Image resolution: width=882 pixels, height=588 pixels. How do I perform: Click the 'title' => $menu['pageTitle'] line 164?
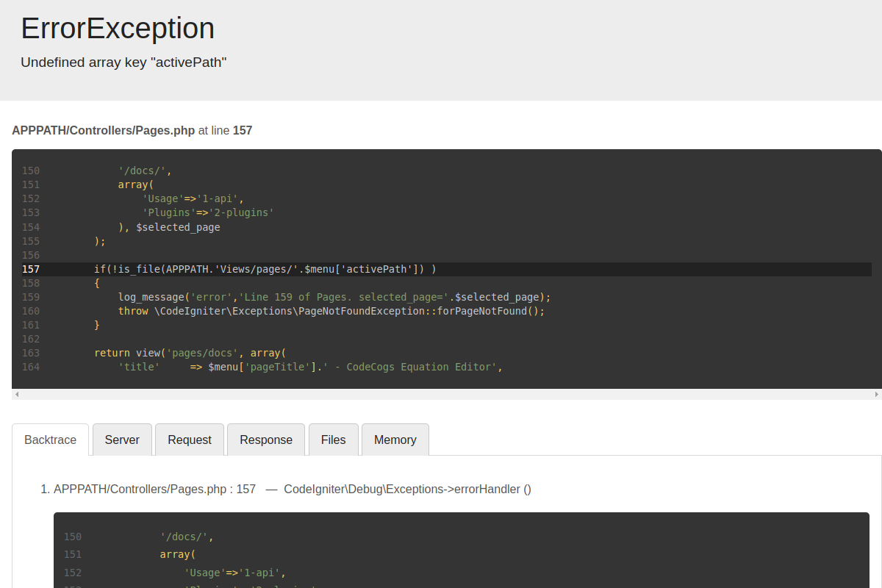click(310, 367)
